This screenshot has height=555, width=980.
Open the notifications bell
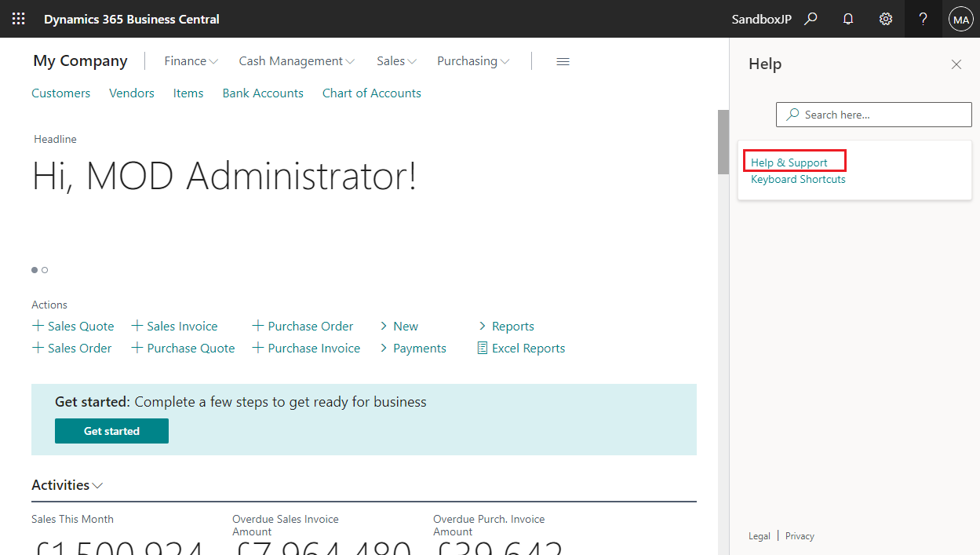[x=848, y=18]
